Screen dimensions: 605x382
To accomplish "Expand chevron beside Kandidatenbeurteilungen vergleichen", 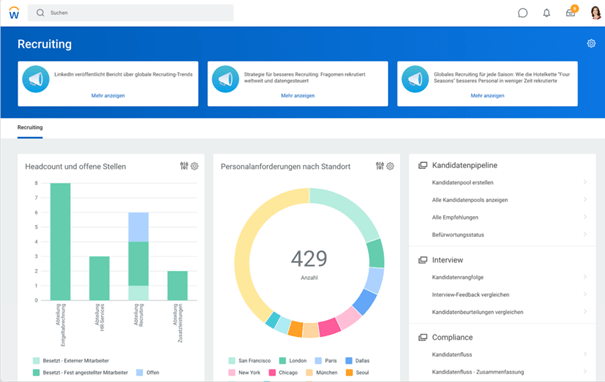I will point(585,311).
